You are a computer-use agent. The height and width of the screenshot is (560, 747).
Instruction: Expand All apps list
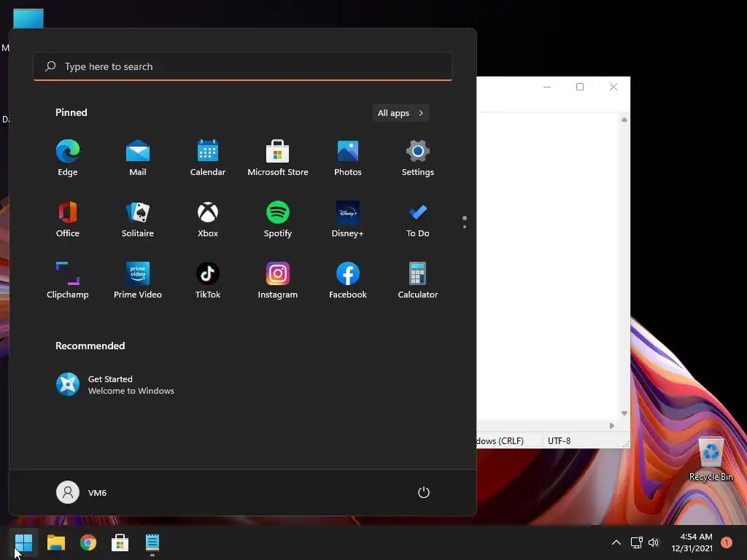(400, 113)
